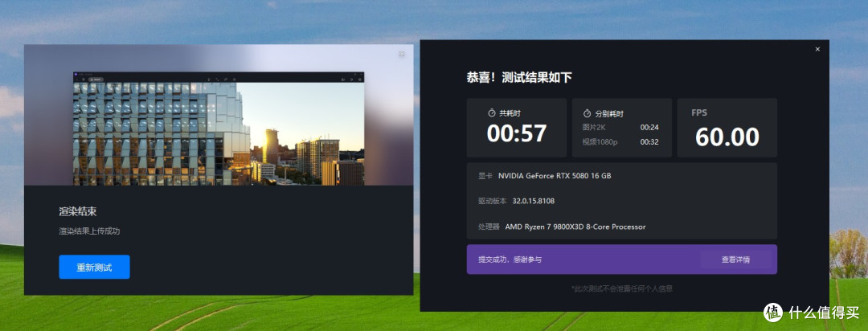868x331 pixels.
Task: Click the stopwatch icon beside 共耗时
Action: (492, 113)
